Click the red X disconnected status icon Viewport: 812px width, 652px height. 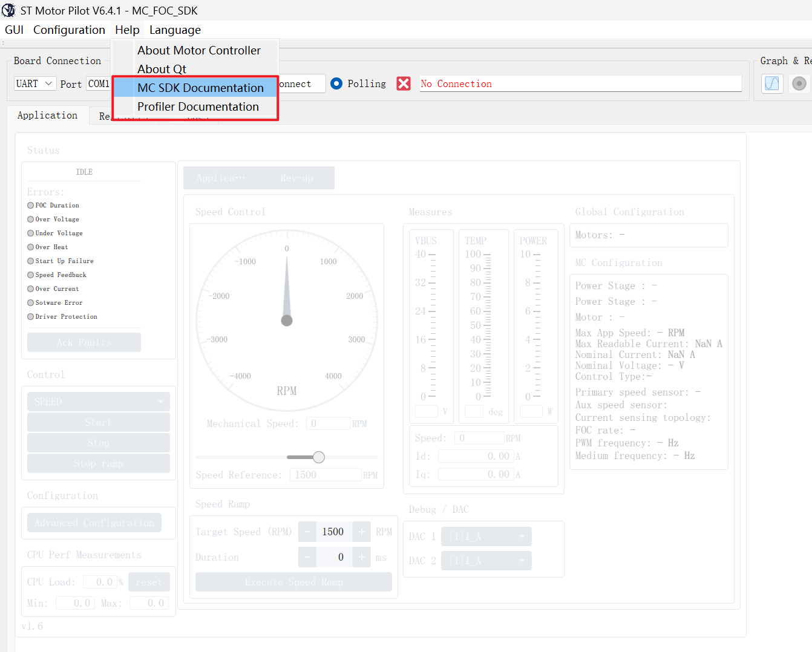coord(404,83)
